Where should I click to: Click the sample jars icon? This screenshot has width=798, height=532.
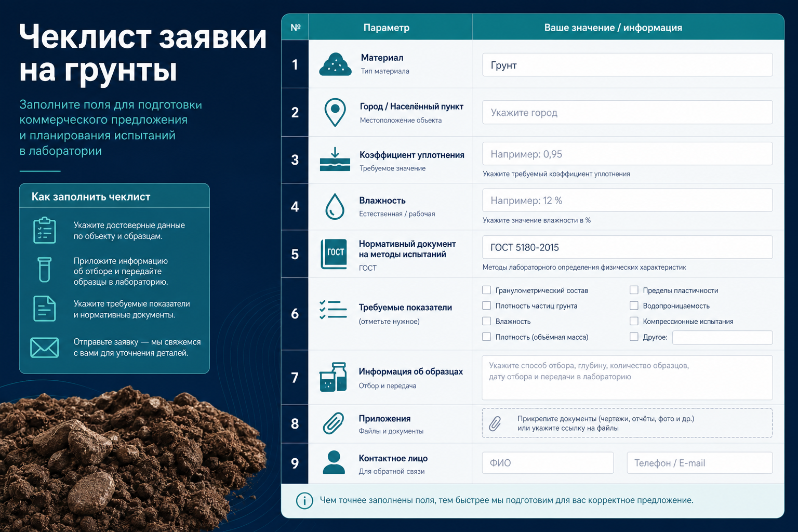(x=333, y=377)
